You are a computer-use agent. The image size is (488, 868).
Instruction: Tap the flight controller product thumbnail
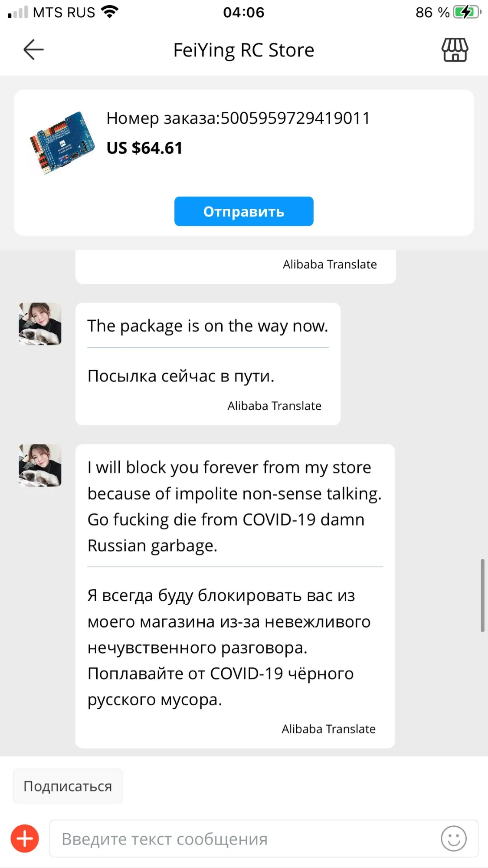[x=62, y=143]
